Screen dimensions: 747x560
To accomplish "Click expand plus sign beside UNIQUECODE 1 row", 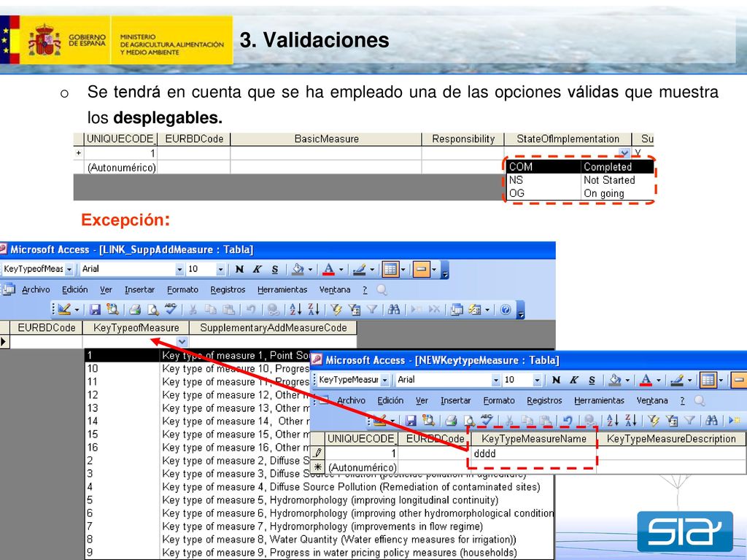I will [x=79, y=153].
